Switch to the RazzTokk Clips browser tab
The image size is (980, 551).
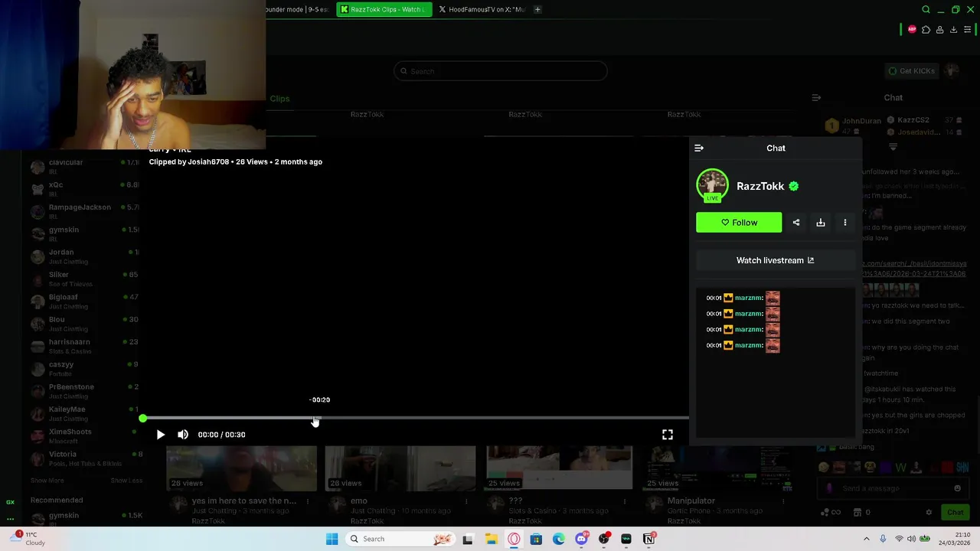coord(384,9)
